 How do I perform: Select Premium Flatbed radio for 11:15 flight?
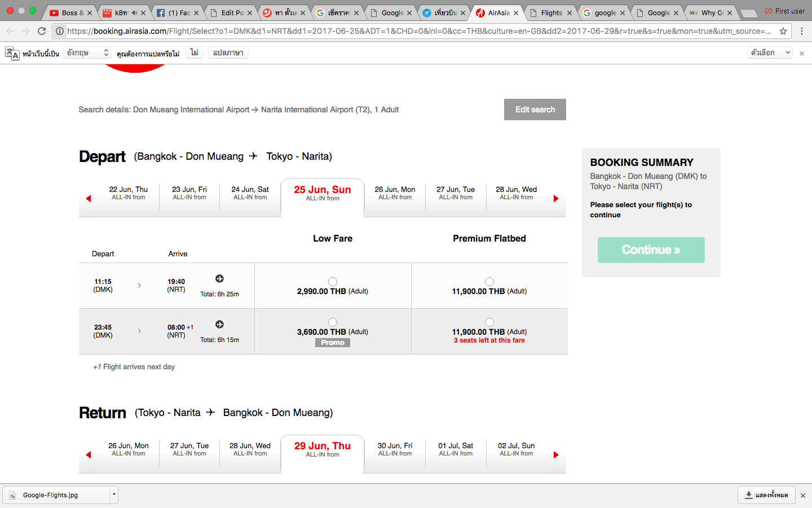(489, 282)
